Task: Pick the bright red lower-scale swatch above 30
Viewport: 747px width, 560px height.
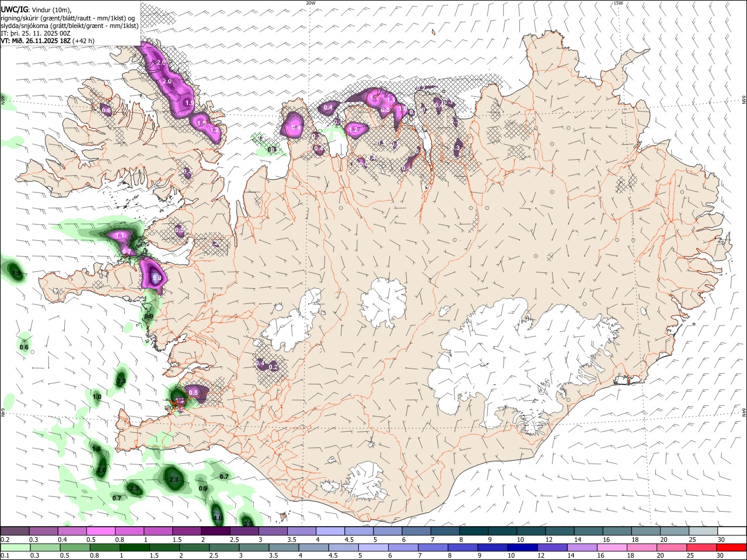Action: point(731,547)
